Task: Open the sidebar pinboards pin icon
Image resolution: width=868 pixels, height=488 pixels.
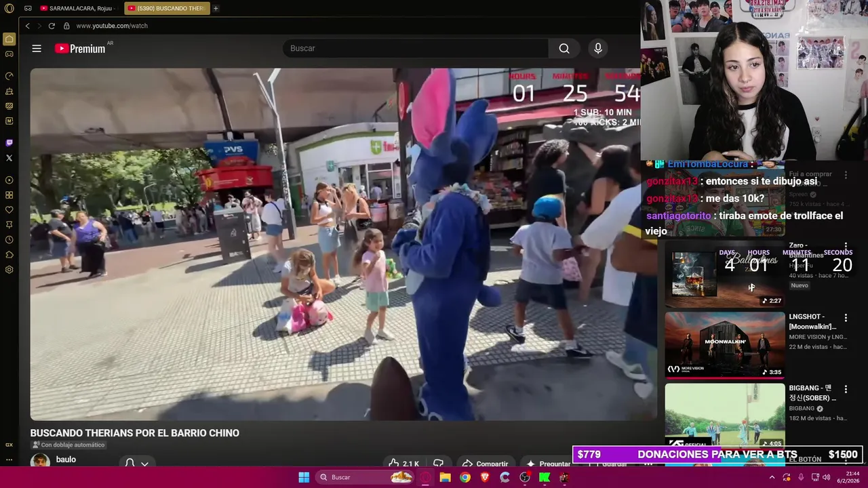Action: pos(9,225)
